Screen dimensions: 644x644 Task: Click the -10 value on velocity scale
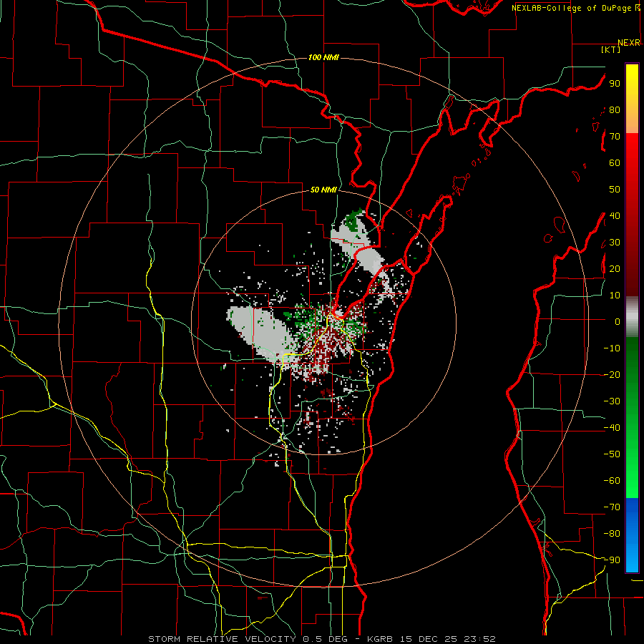[x=612, y=348]
